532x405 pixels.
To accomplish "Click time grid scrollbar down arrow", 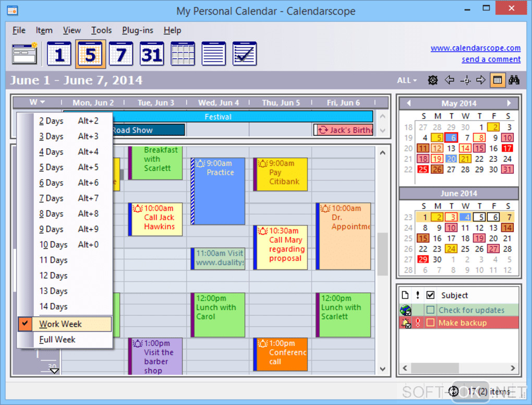I will (382, 370).
